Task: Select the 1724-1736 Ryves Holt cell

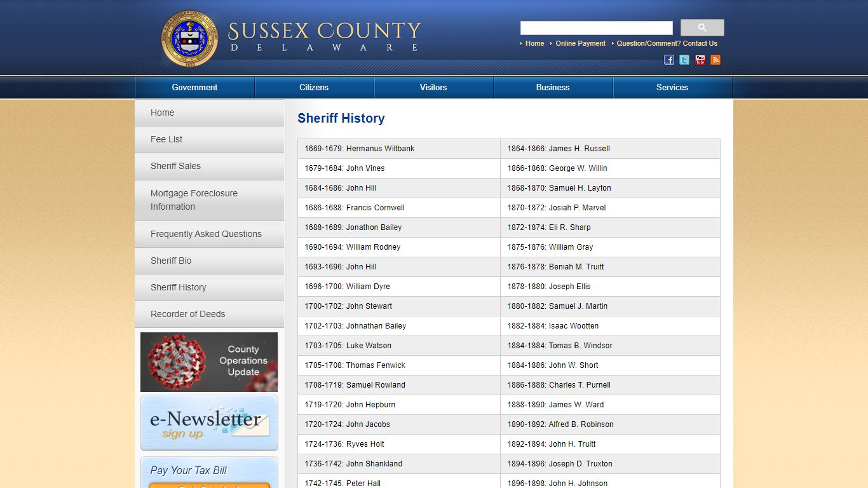Action: point(399,444)
